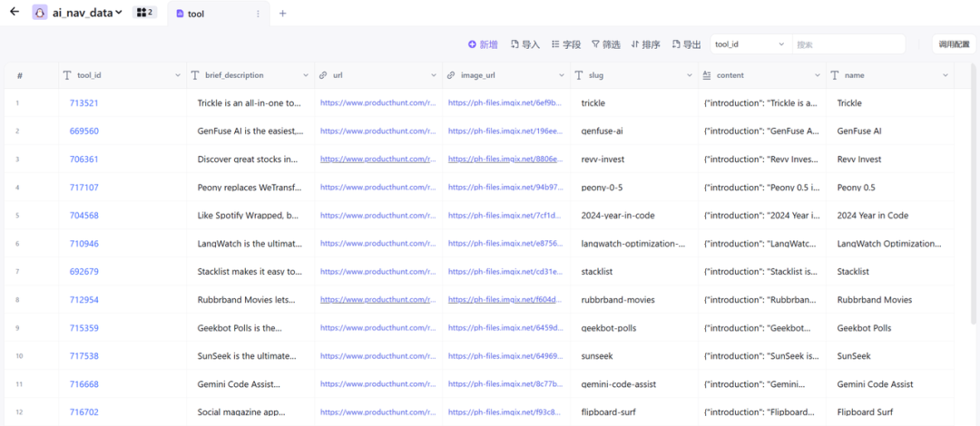The image size is (980, 426).
Task: Select the slug cell 'flipboard-surf'
Action: point(634,412)
